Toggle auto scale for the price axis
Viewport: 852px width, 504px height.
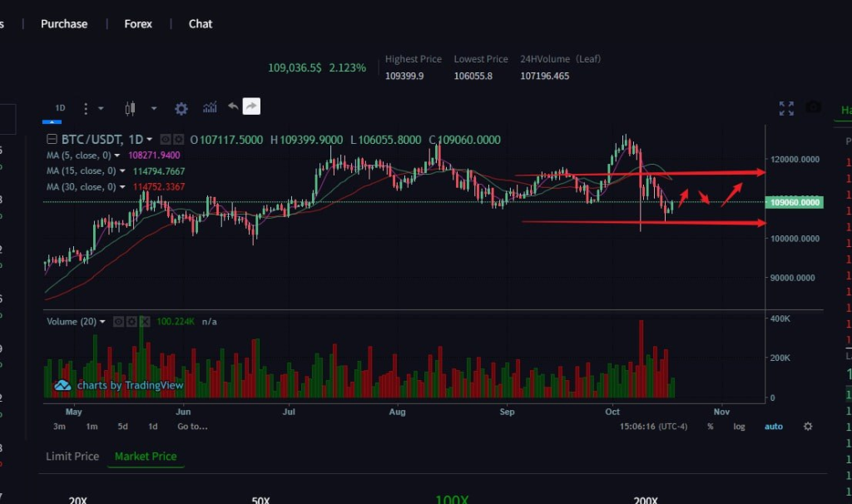click(774, 427)
